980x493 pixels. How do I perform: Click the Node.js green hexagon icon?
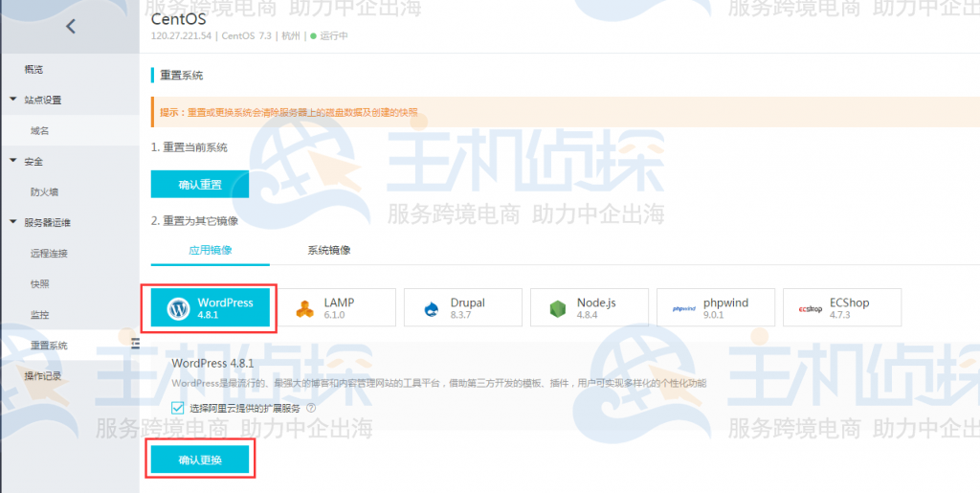(559, 308)
